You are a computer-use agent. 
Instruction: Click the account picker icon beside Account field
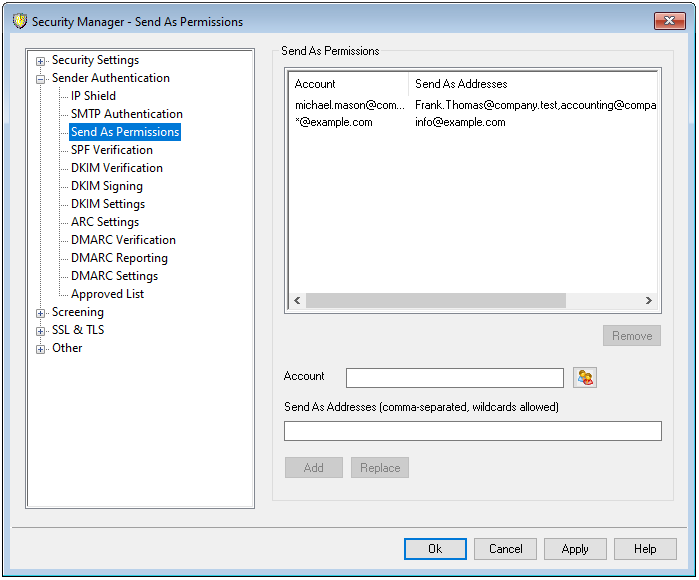tap(585, 377)
